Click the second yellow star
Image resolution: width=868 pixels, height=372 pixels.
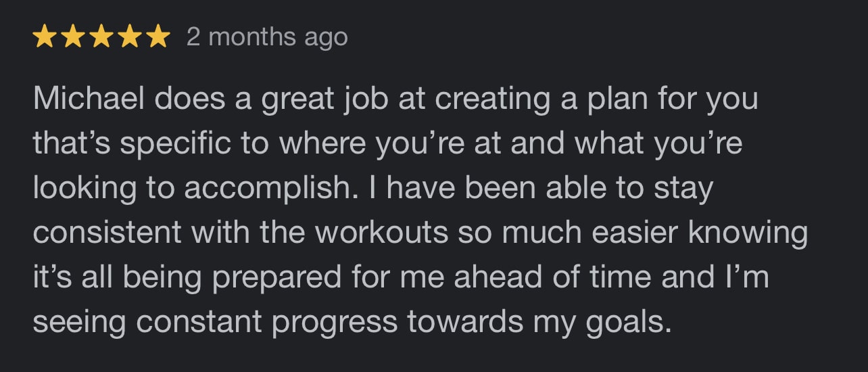pos(73,37)
